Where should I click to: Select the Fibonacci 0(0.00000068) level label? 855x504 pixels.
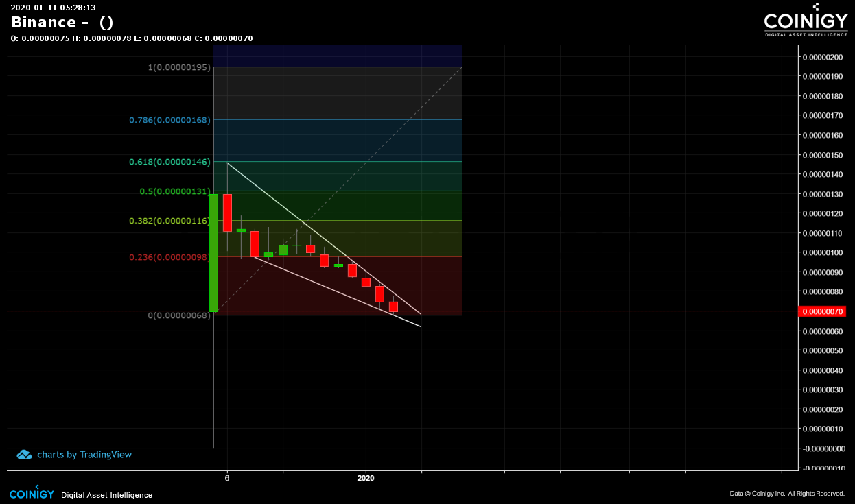click(180, 315)
